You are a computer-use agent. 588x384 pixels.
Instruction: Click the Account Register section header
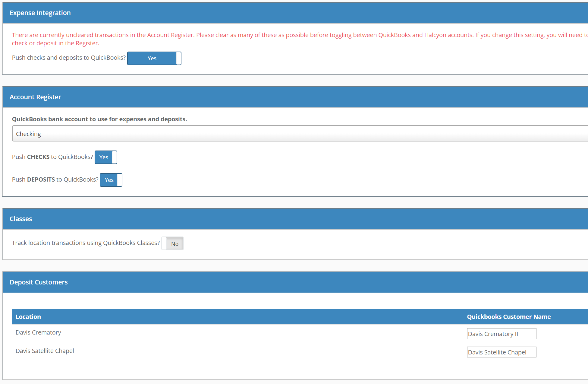(x=35, y=97)
